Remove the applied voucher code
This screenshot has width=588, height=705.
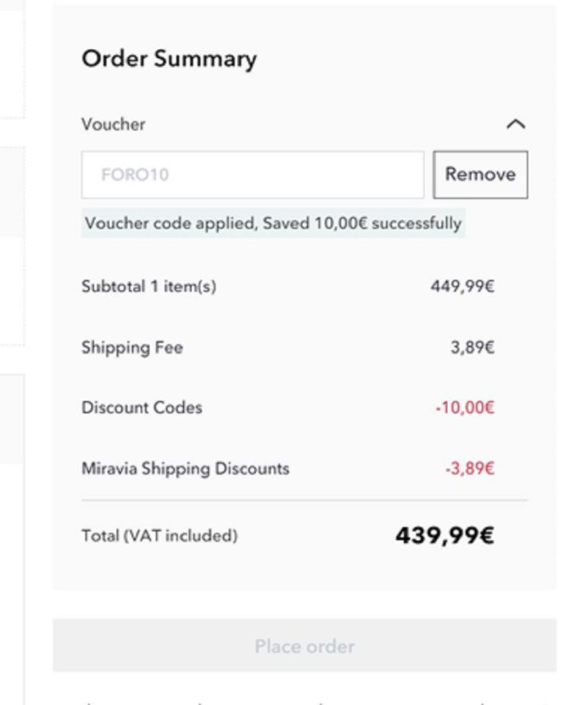(480, 175)
